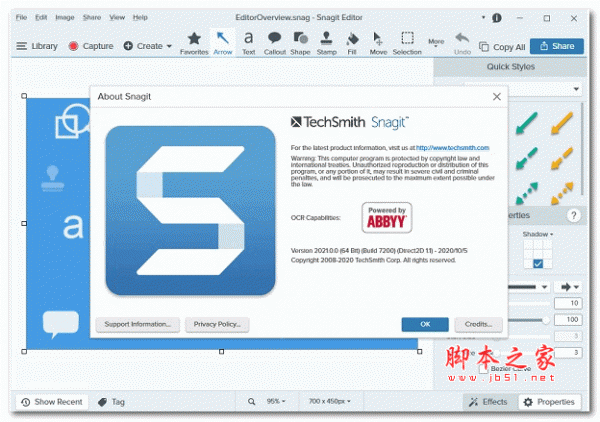Open the Image menu

pyautogui.click(x=65, y=17)
